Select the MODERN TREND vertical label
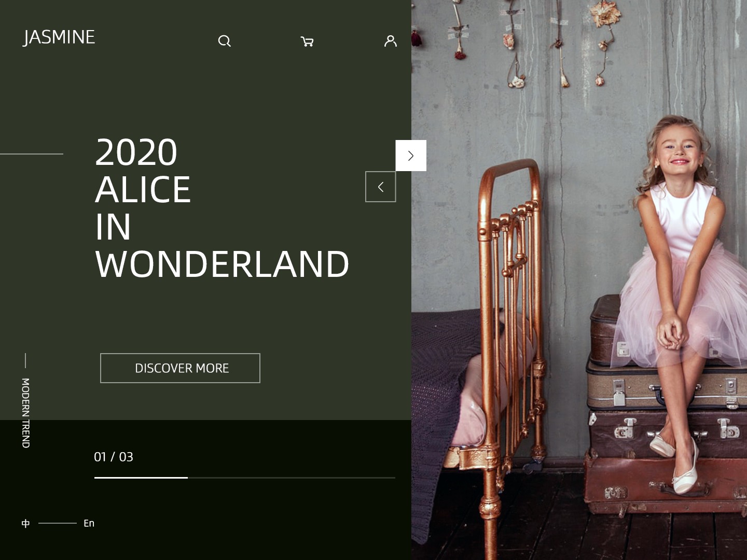747x560 pixels. coord(25,413)
